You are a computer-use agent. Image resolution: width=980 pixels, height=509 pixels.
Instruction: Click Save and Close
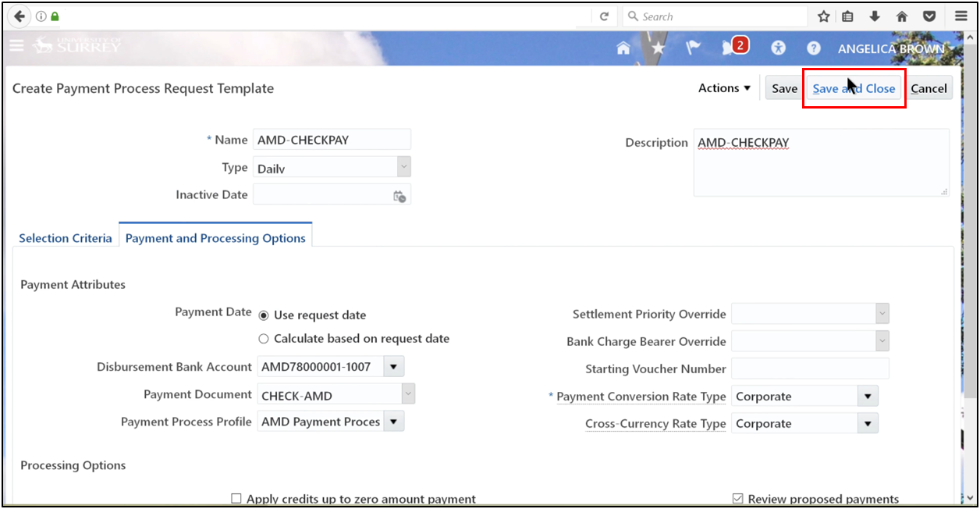(x=853, y=88)
